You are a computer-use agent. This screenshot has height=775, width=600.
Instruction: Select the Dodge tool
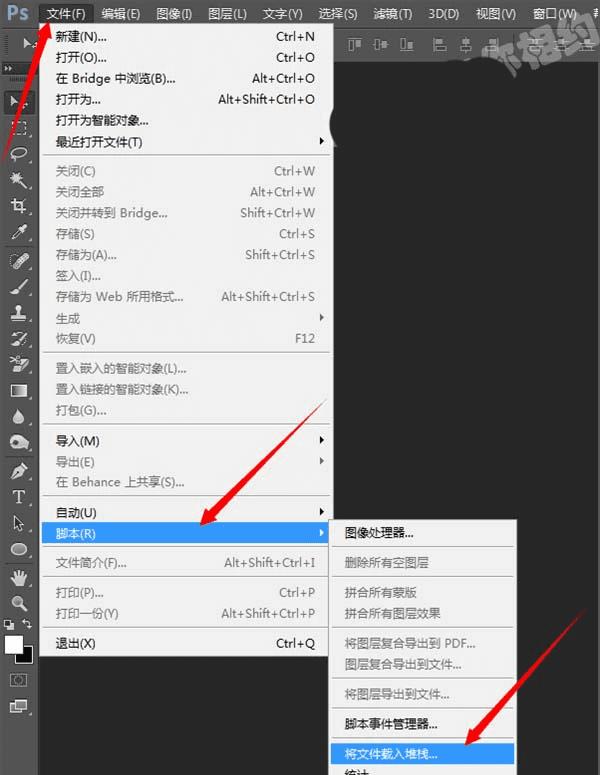(x=19, y=442)
